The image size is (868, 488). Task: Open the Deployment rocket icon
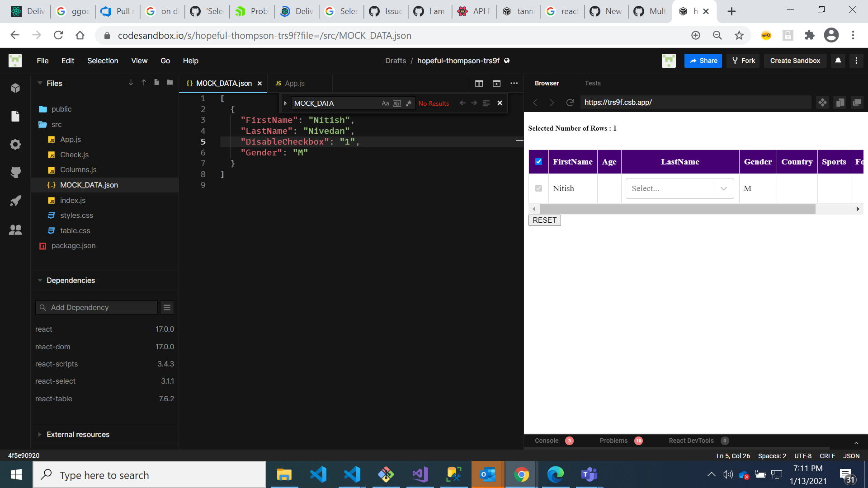tap(15, 201)
